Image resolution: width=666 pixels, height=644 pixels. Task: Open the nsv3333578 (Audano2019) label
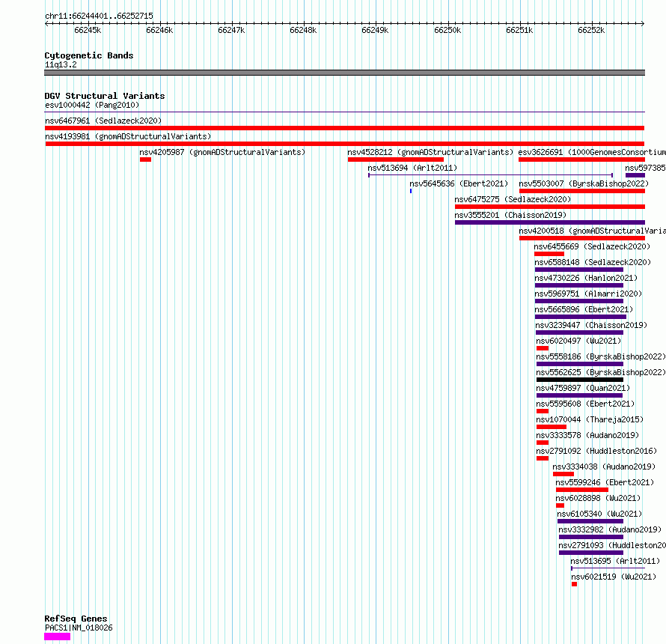click(587, 435)
